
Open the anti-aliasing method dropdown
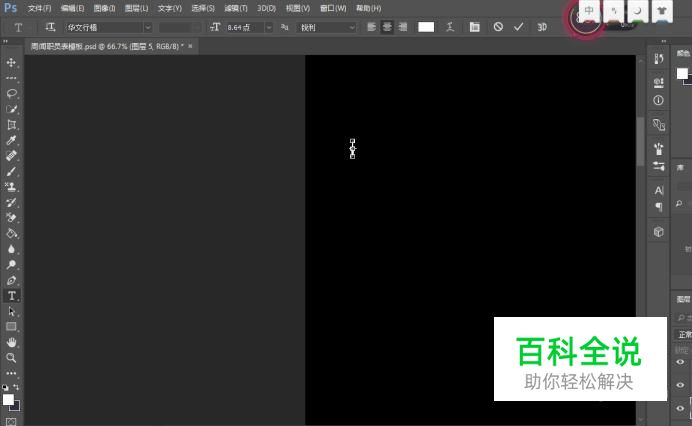point(327,27)
